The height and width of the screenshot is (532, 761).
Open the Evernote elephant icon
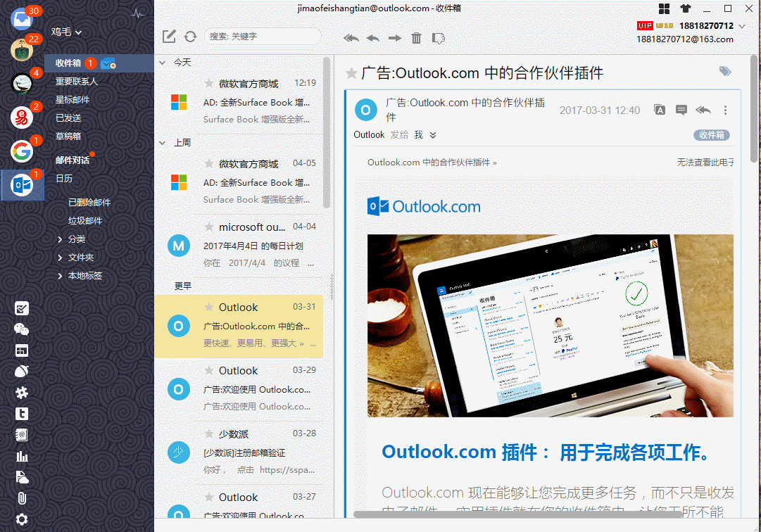tap(22, 372)
